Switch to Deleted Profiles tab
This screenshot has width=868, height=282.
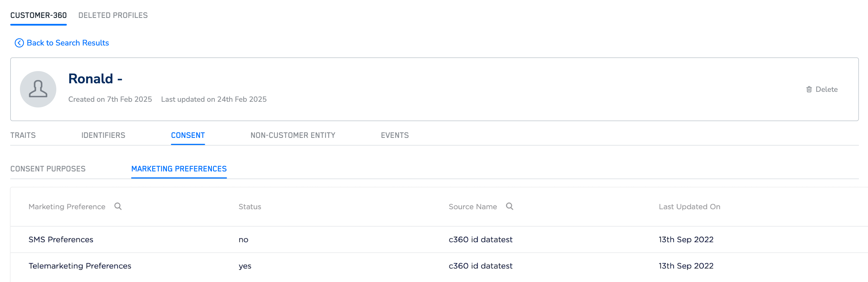113,15
